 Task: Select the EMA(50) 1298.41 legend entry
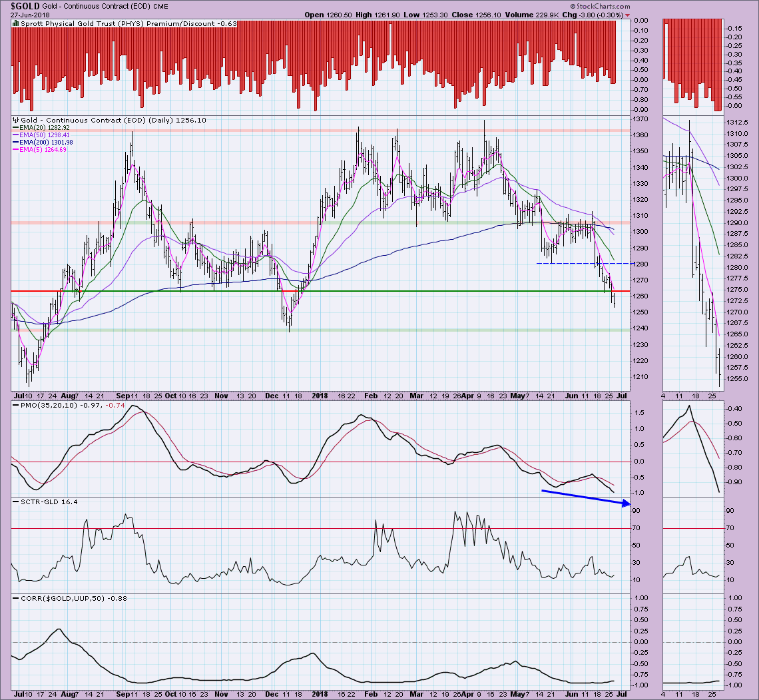point(43,135)
